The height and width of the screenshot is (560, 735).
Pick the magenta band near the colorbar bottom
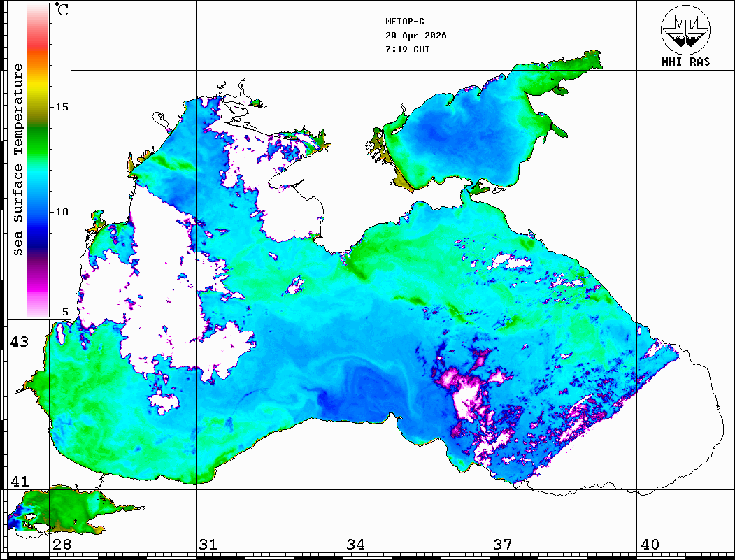click(x=38, y=283)
